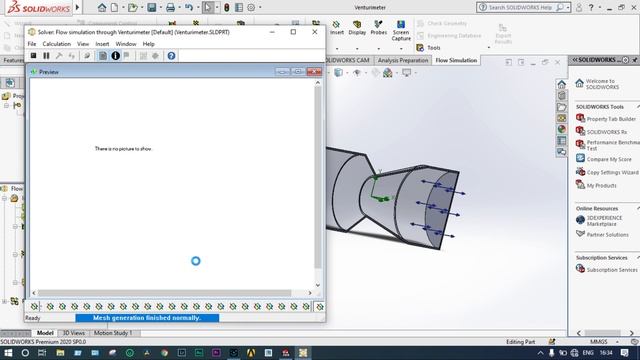The width and height of the screenshot is (640, 360).
Task: Open the dropdown arrow next to Undo icon
Action: click(198, 7)
